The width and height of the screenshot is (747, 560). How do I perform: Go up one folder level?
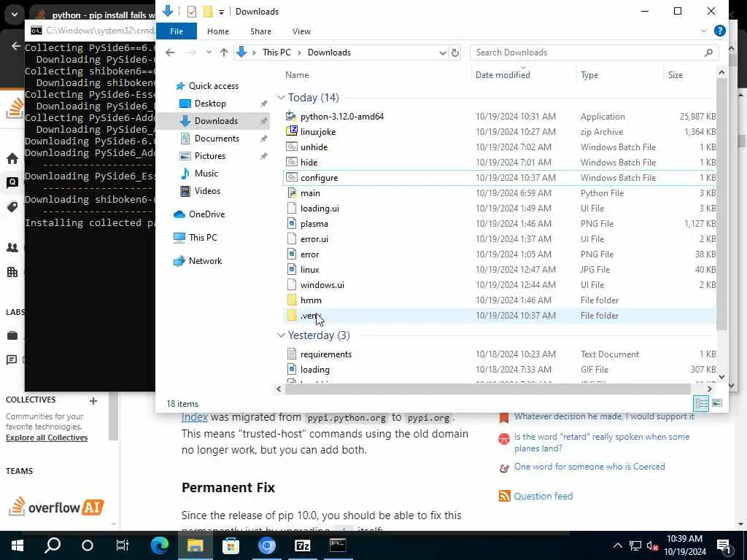point(223,52)
